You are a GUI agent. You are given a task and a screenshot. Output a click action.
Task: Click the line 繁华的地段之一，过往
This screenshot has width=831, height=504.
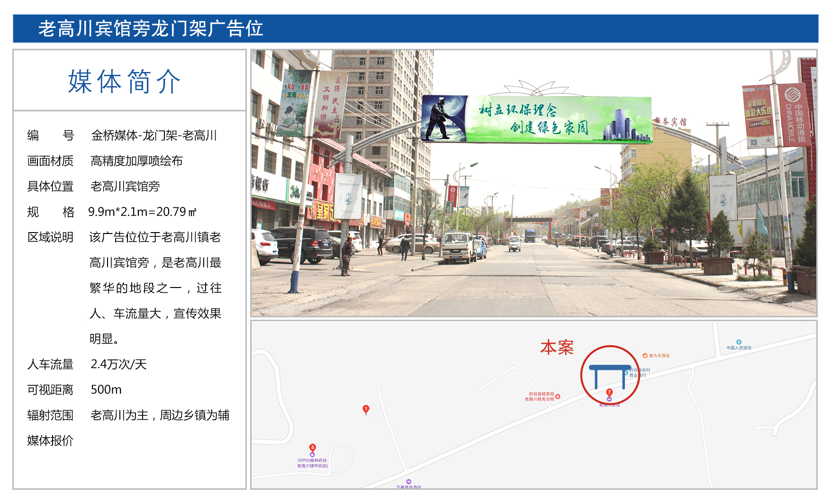tap(155, 288)
